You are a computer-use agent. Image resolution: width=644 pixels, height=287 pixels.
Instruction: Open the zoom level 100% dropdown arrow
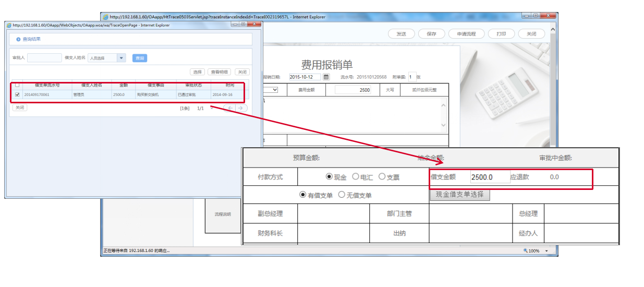pos(546,251)
